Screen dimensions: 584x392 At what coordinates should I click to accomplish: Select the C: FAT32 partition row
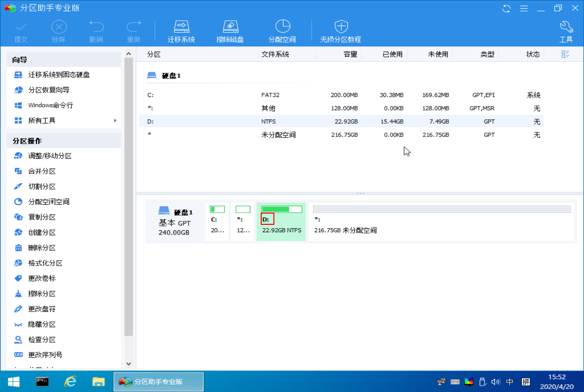point(341,95)
